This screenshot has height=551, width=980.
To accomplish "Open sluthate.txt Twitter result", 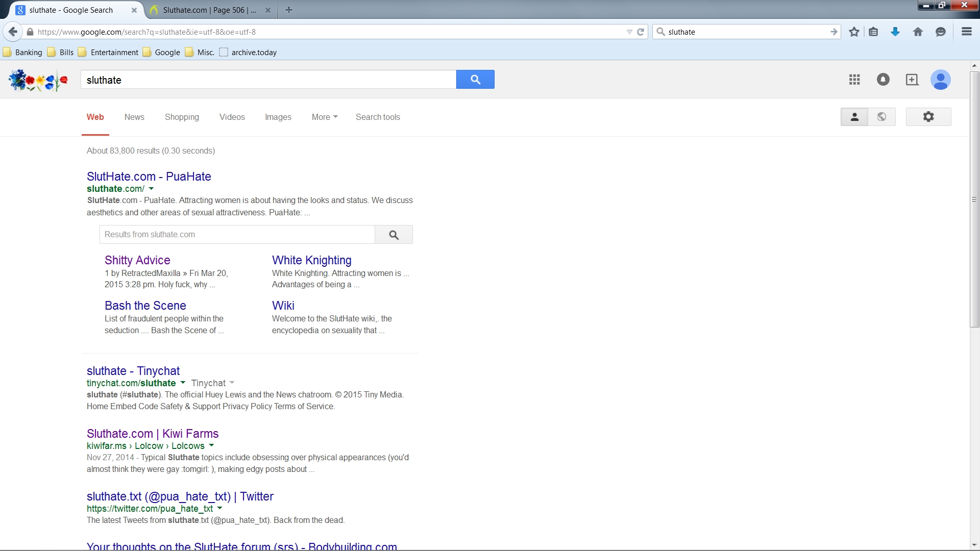I will pyautogui.click(x=180, y=496).
